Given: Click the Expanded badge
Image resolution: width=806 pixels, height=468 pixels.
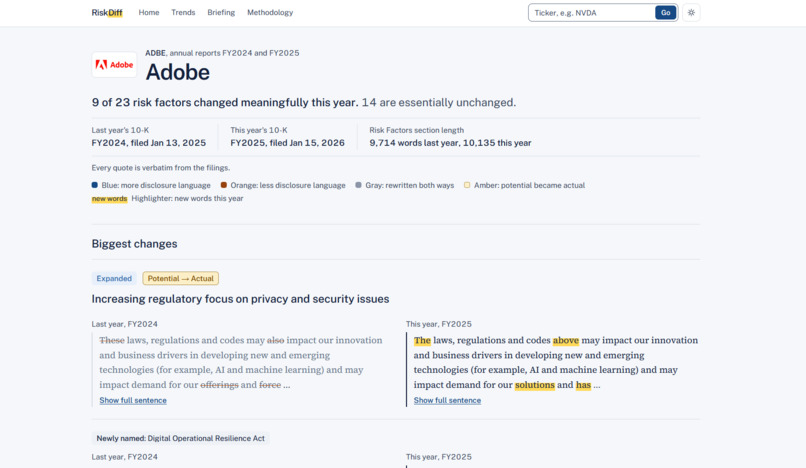Looking at the screenshot, I should click(x=114, y=278).
